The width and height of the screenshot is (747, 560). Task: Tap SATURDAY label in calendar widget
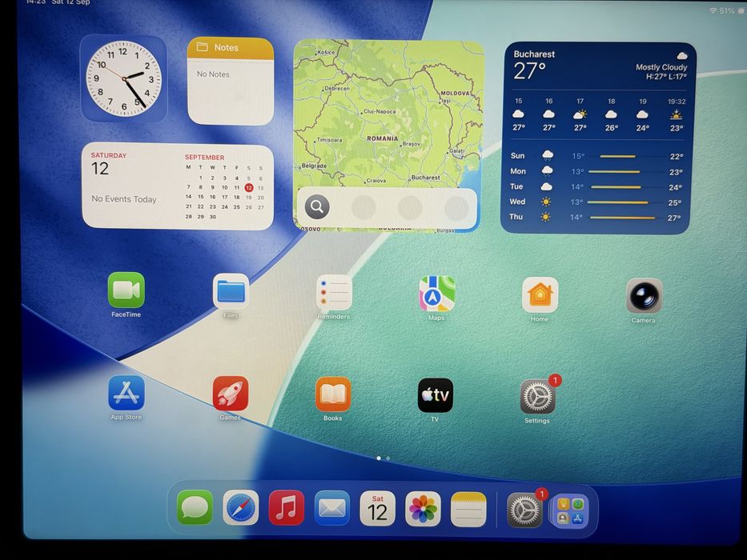coord(109,155)
